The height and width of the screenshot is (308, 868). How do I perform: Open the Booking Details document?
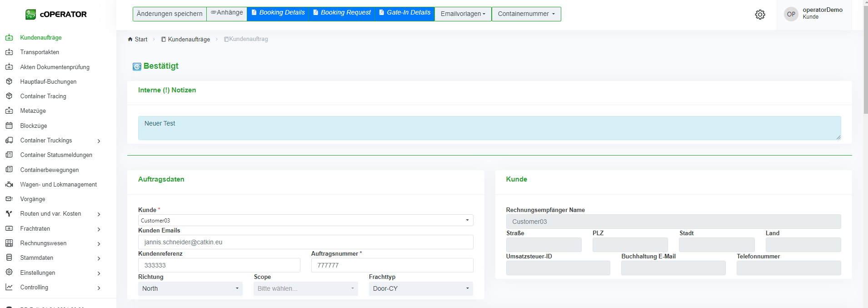(278, 13)
